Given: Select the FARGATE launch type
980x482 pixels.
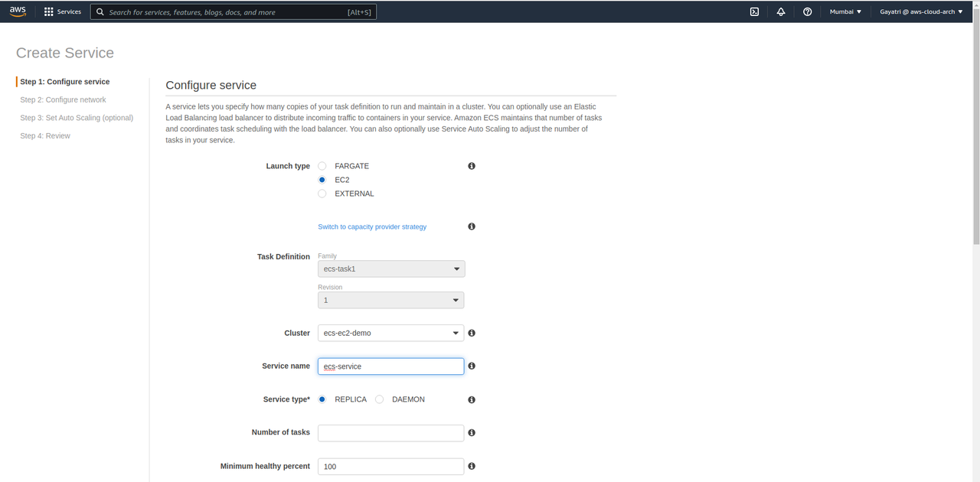Looking at the screenshot, I should [x=322, y=166].
